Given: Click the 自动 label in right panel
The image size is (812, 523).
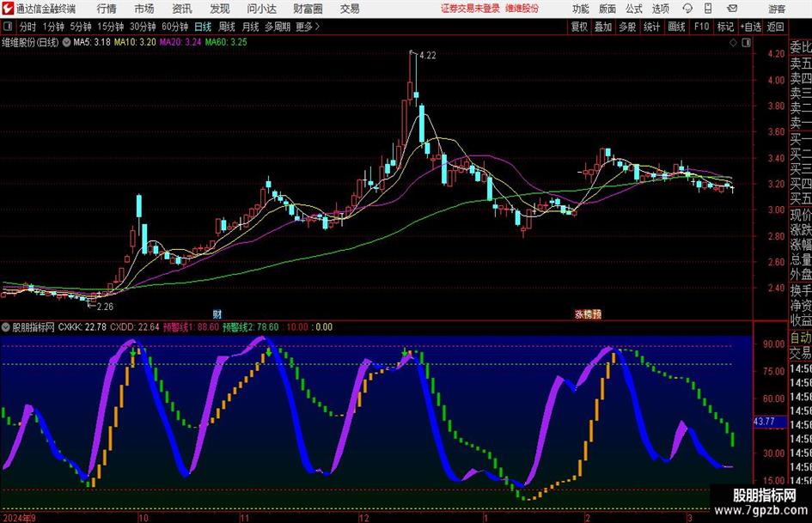Looking at the screenshot, I should coord(801,338).
